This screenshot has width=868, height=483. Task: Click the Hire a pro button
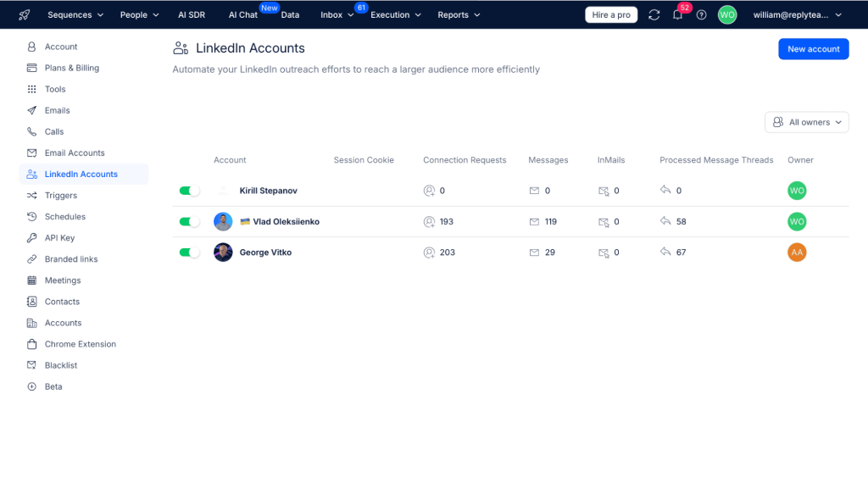click(x=611, y=15)
